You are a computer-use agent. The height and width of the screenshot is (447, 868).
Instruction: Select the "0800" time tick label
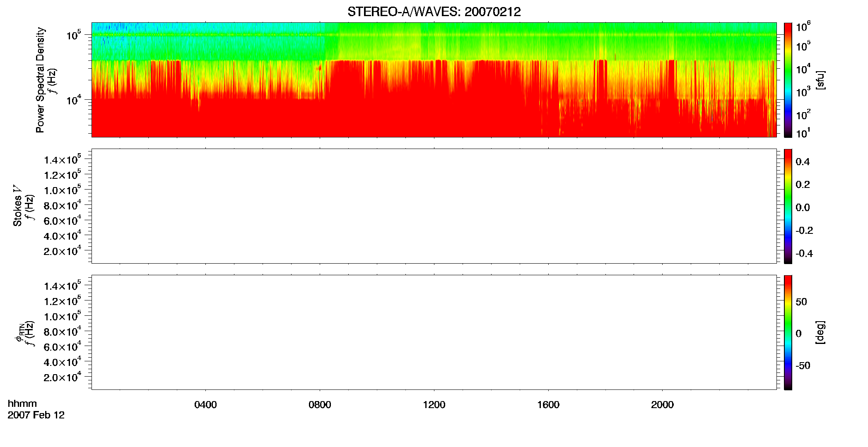(x=320, y=405)
